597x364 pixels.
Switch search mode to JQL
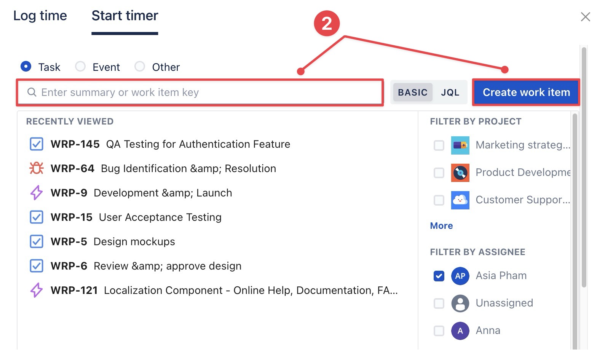click(450, 93)
